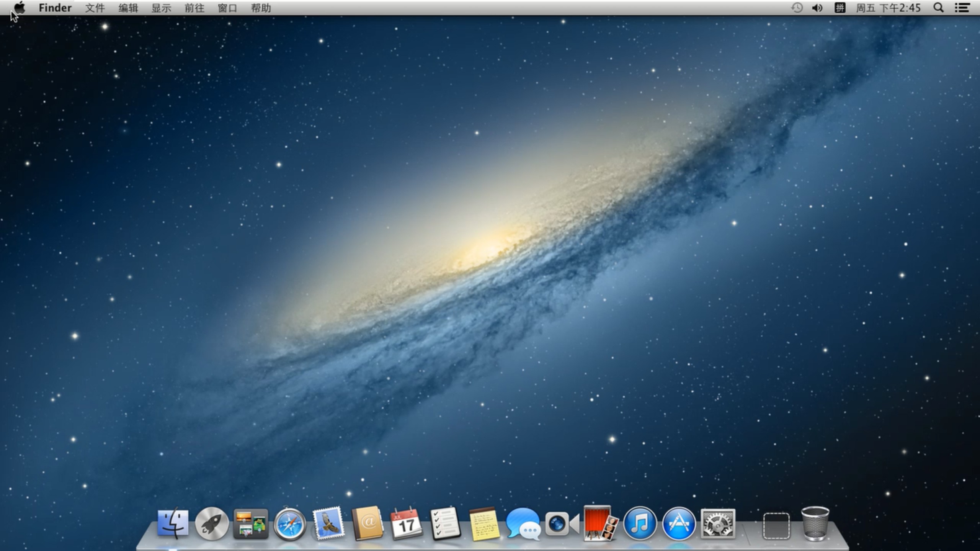
Task: Open Contacts address book icon
Action: pyautogui.click(x=367, y=523)
